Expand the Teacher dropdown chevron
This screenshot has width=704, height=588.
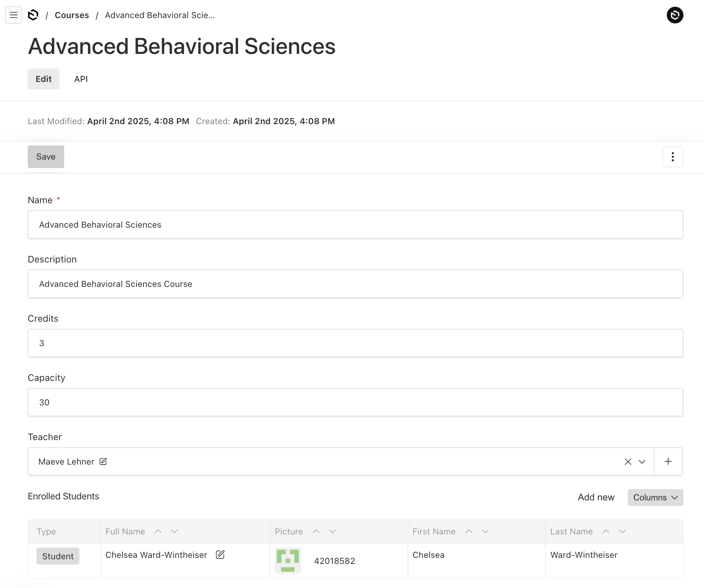pos(642,461)
